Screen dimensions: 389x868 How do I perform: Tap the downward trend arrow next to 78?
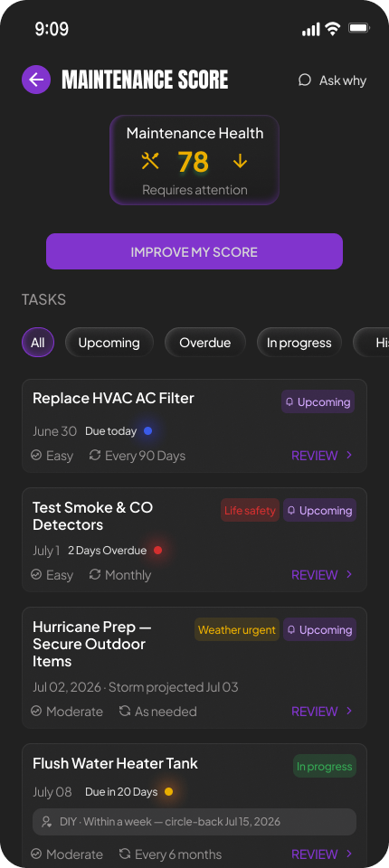240,161
